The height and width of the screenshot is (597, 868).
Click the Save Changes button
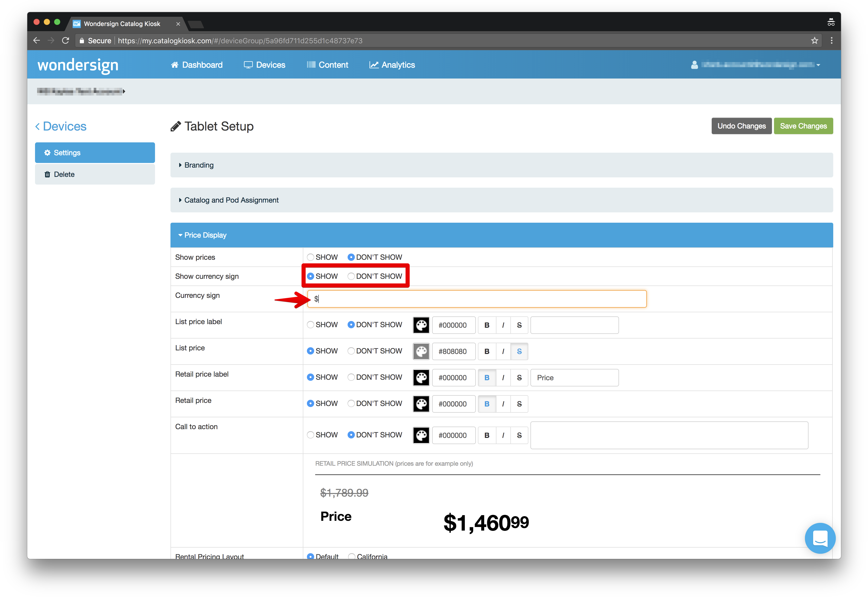click(803, 126)
